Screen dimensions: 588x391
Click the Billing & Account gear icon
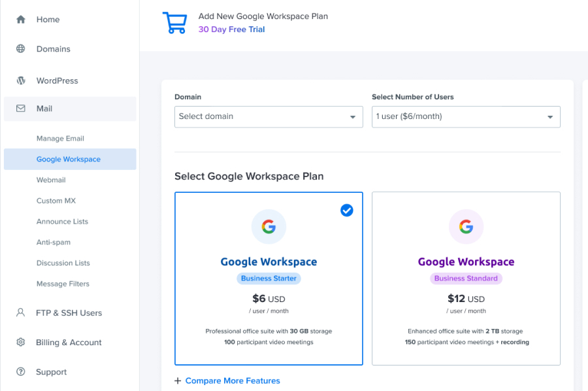[21, 342]
